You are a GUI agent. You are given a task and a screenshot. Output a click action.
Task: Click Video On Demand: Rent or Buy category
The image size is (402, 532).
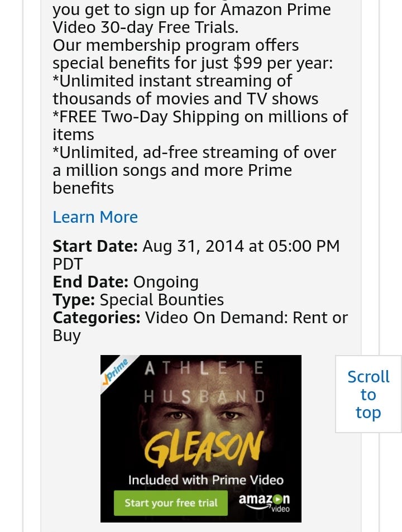[246, 318]
